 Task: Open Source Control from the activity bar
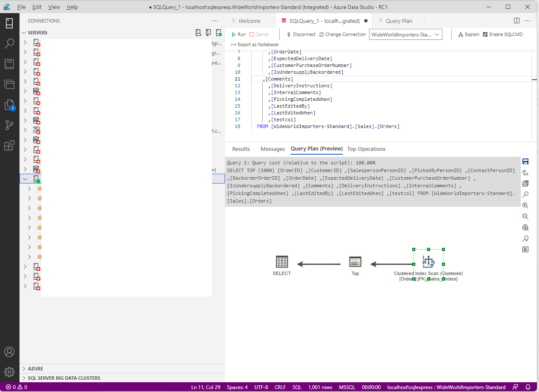click(x=9, y=125)
